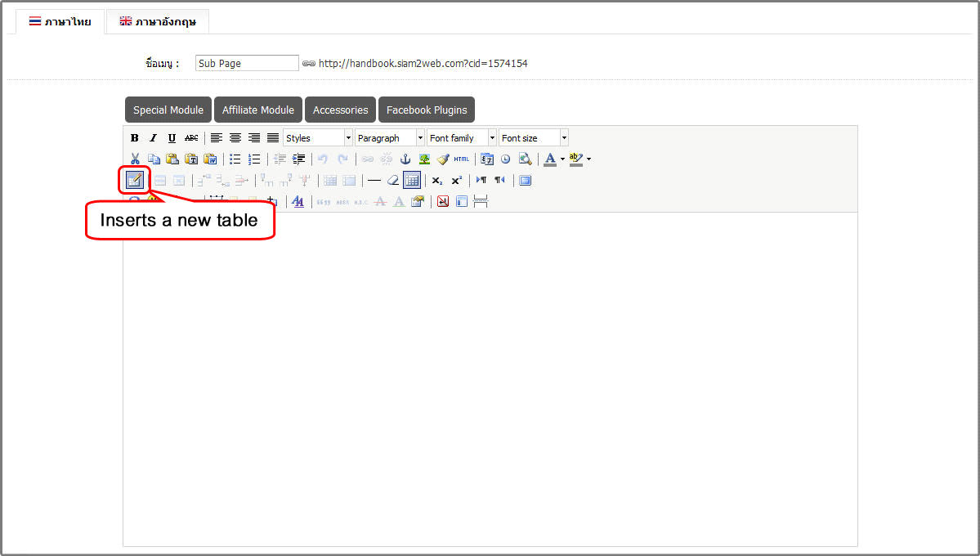Copy selection using copy icon
The image size is (980, 556).
[154, 159]
